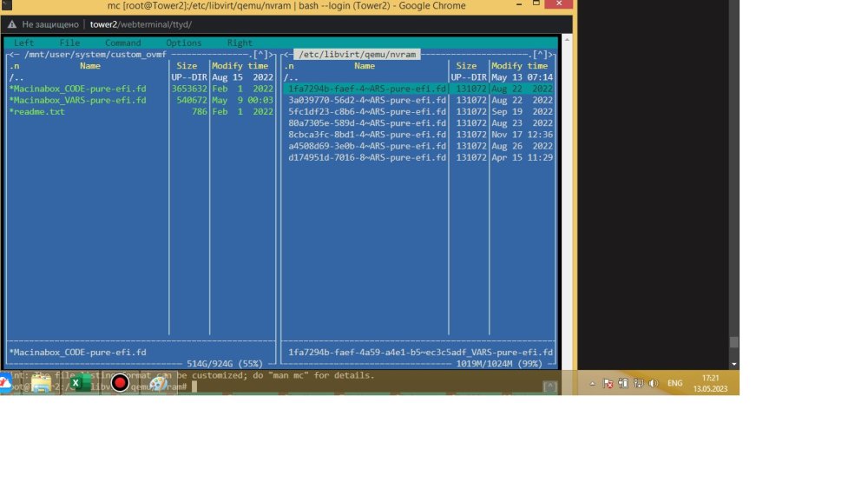Image resolution: width=868 pixels, height=489 pixels.
Task: Select 5fc1df23-c8b6-4~ARS-pure-efi.fd file
Action: 367,112
